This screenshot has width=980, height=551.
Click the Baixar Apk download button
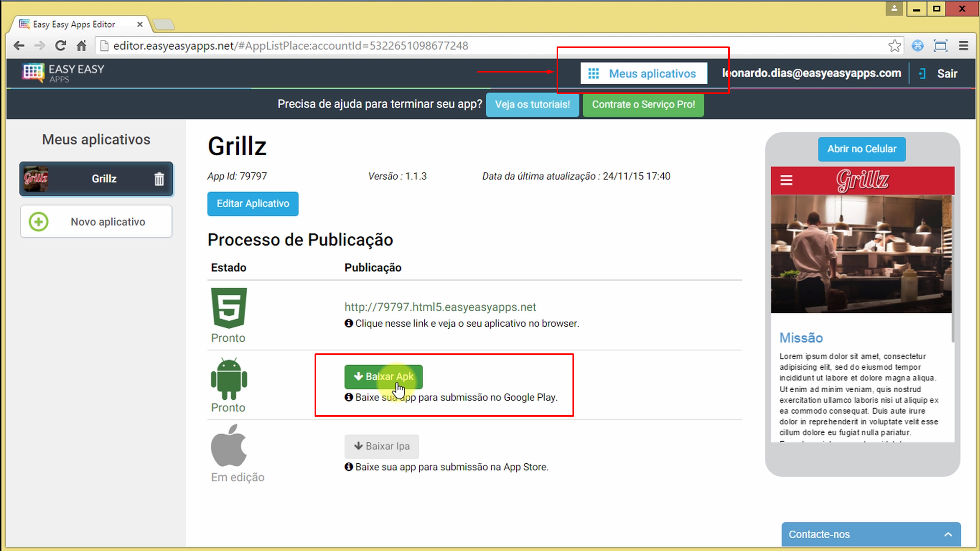[384, 377]
